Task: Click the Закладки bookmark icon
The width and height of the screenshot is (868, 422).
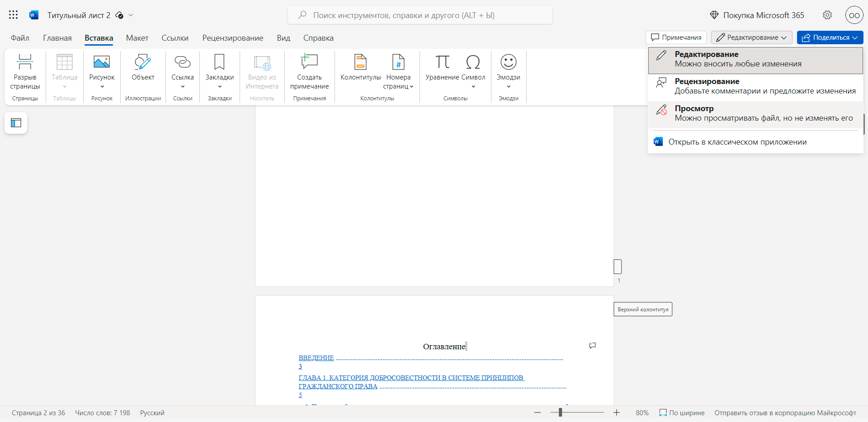Action: 219,62
